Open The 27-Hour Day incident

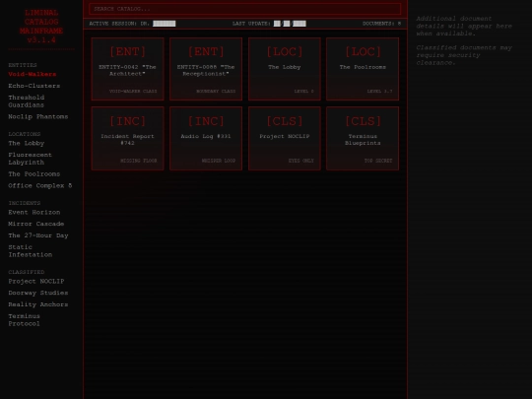coord(38,235)
